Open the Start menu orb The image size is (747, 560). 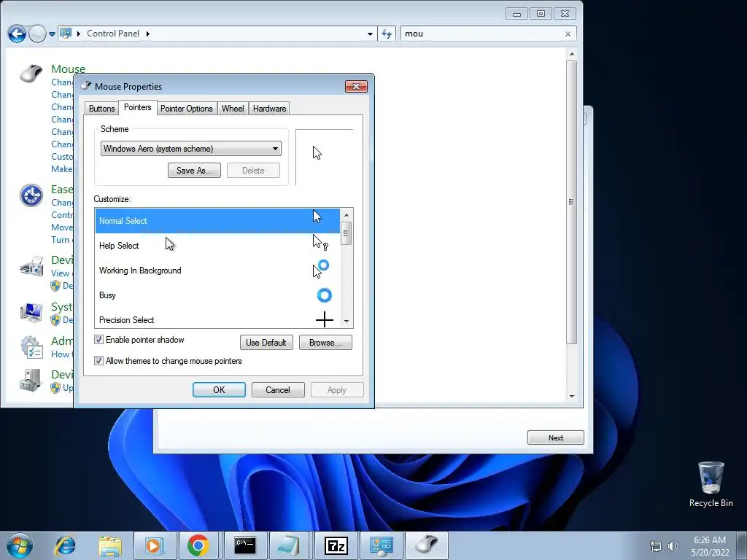19,545
